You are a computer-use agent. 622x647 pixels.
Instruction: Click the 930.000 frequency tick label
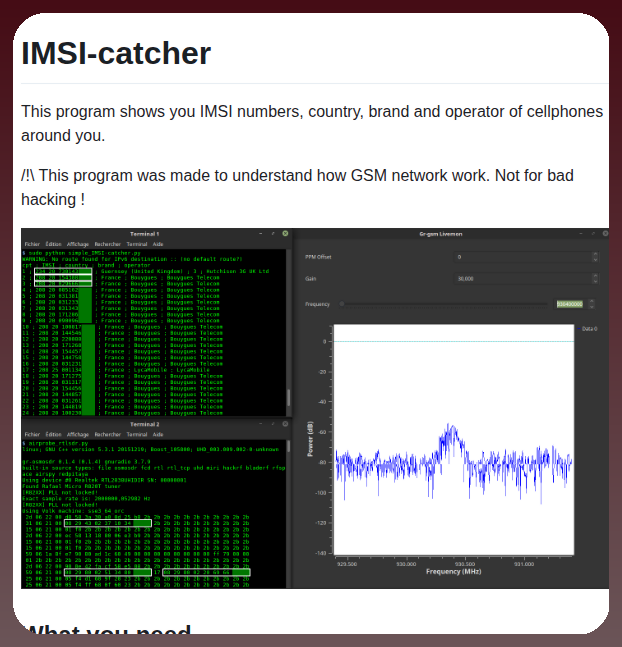[406, 564]
